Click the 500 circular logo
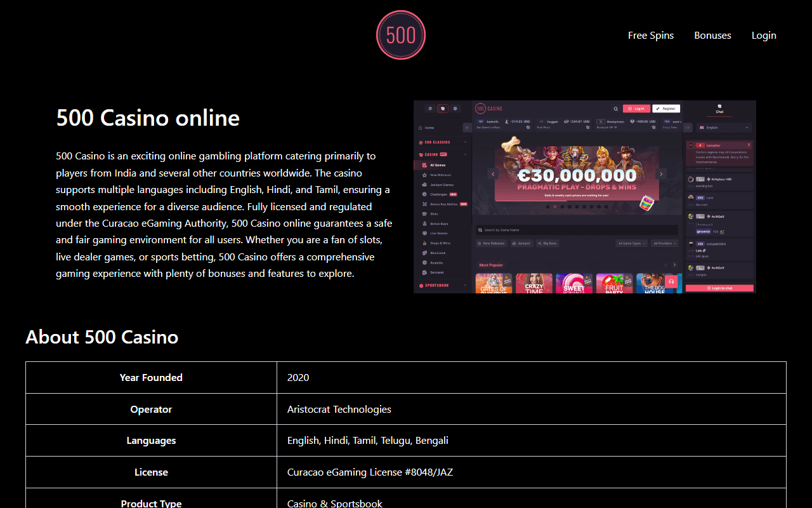812x508 pixels. [401, 35]
